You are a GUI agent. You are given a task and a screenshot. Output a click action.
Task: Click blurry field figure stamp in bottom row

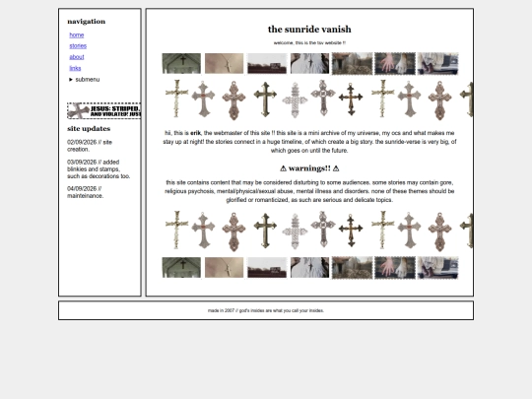[352, 268]
